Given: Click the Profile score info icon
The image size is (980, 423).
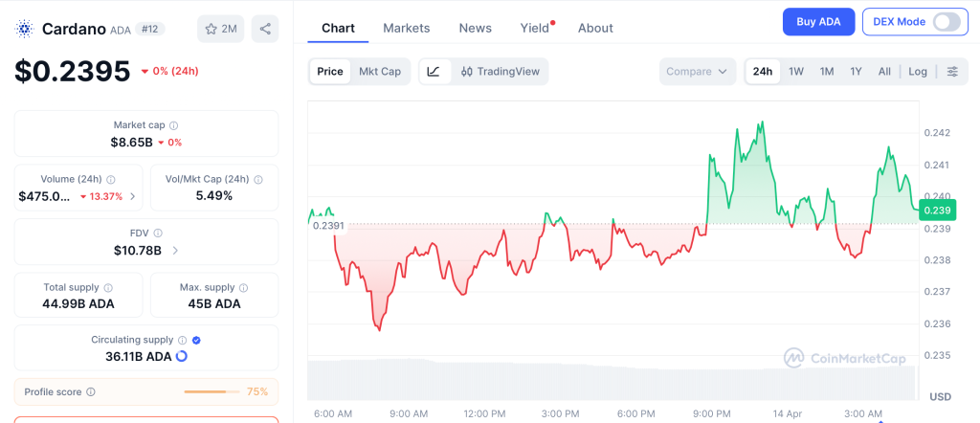Looking at the screenshot, I should (x=91, y=391).
